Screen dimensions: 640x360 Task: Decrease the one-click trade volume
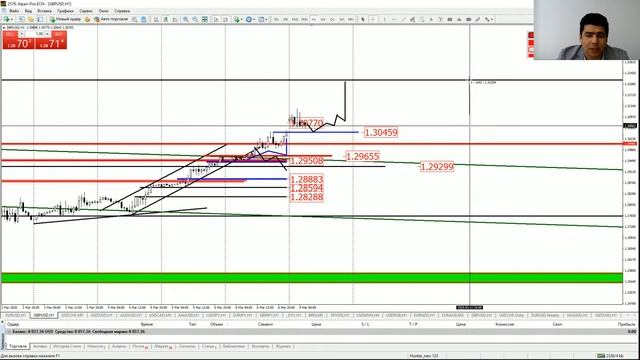click(22, 34)
